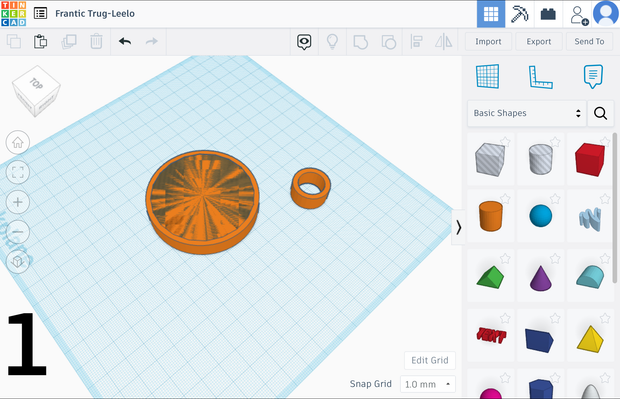Select the small orange ring on workplane
The height and width of the screenshot is (399, 620).
pyautogui.click(x=310, y=188)
